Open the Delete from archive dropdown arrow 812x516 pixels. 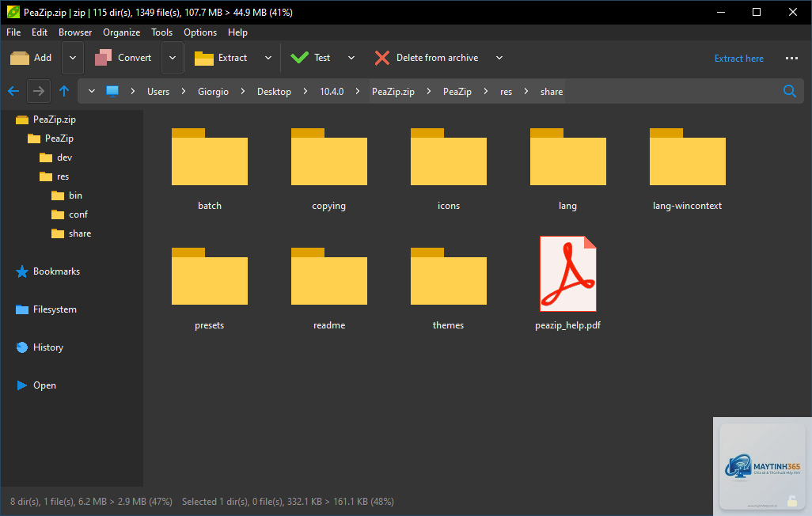click(x=499, y=58)
